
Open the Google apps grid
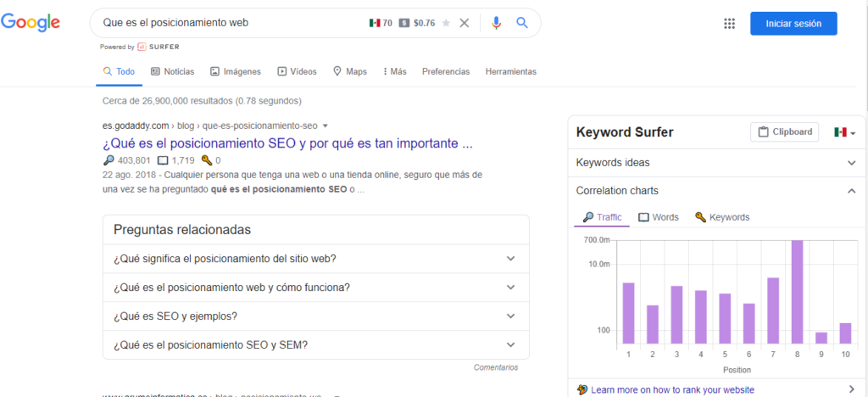click(x=730, y=23)
